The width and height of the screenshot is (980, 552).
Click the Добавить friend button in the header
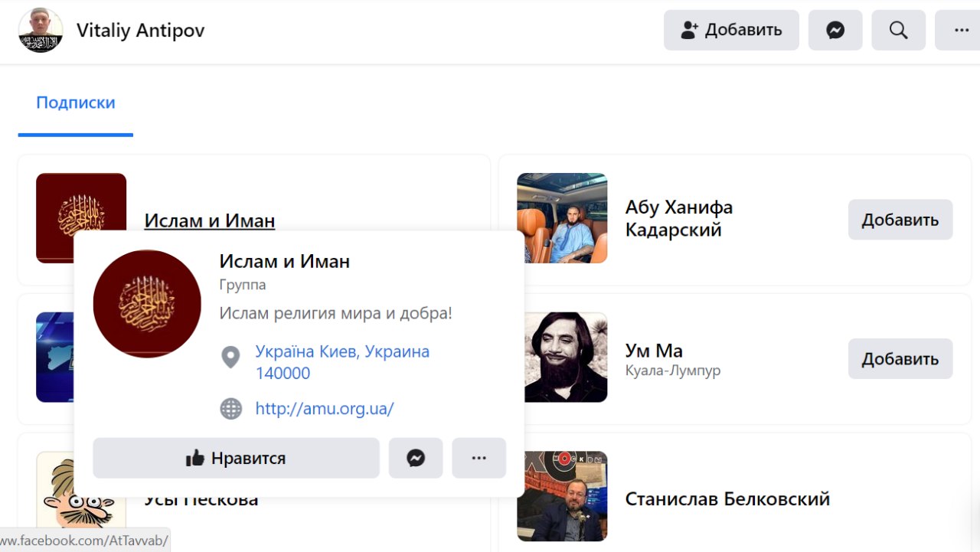click(731, 30)
